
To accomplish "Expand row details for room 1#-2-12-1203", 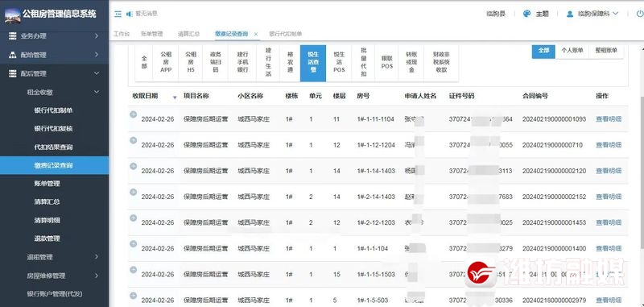I will point(133,218).
